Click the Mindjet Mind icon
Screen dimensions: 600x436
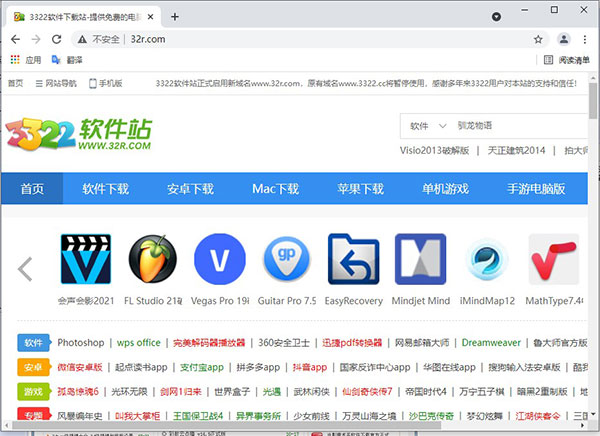click(421, 259)
